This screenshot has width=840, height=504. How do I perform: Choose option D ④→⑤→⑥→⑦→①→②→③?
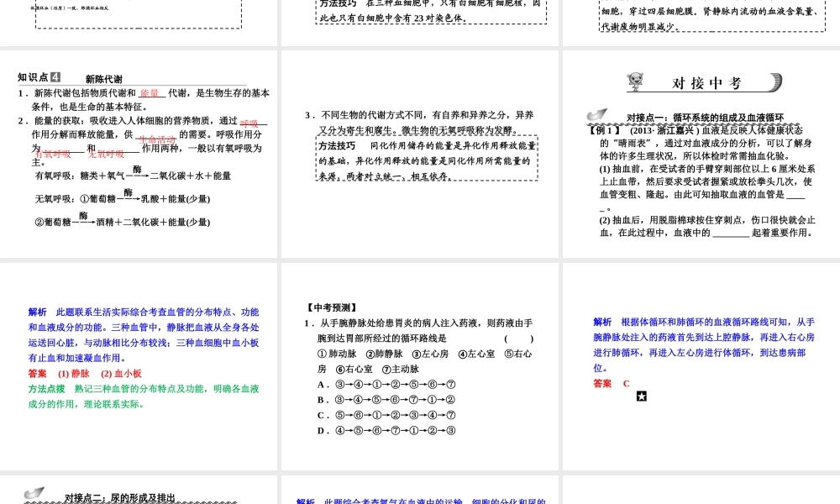[386, 431]
